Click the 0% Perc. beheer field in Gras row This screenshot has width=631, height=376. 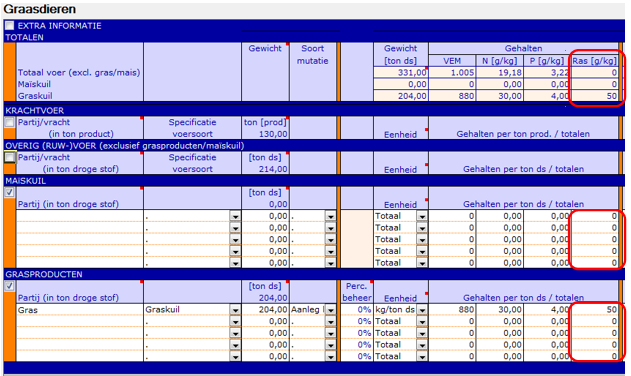pos(357,310)
